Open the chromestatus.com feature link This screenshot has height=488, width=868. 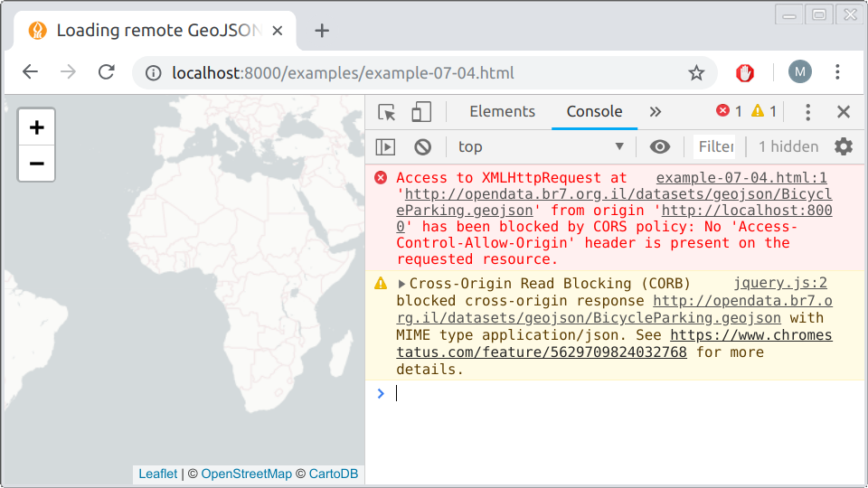615,343
